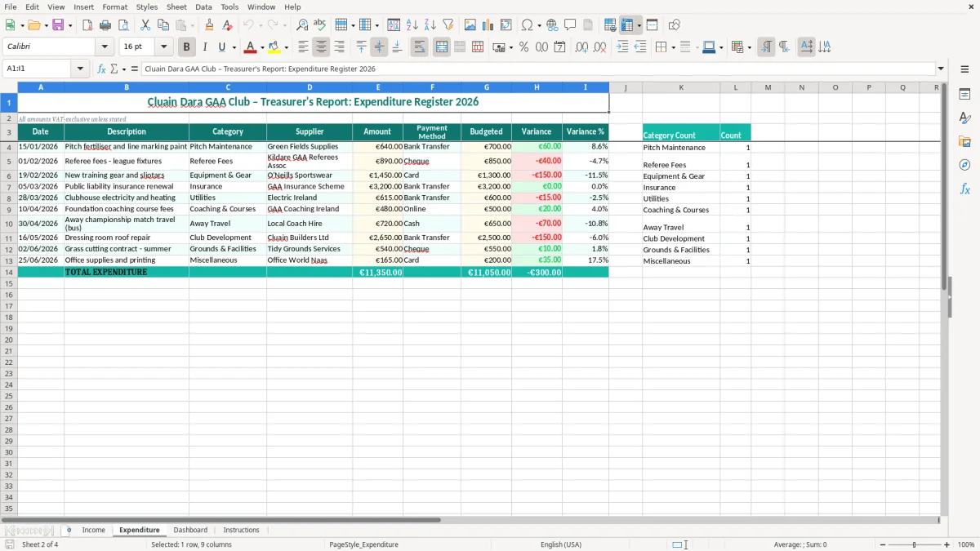Insert hyperlink with the globe-link icon
The width and height of the screenshot is (980, 551).
click(552, 25)
